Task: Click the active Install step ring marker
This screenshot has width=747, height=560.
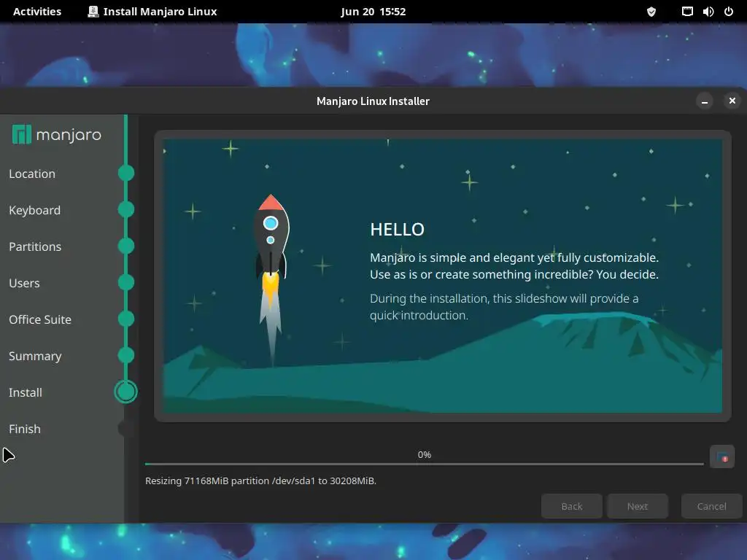Action: pos(125,392)
